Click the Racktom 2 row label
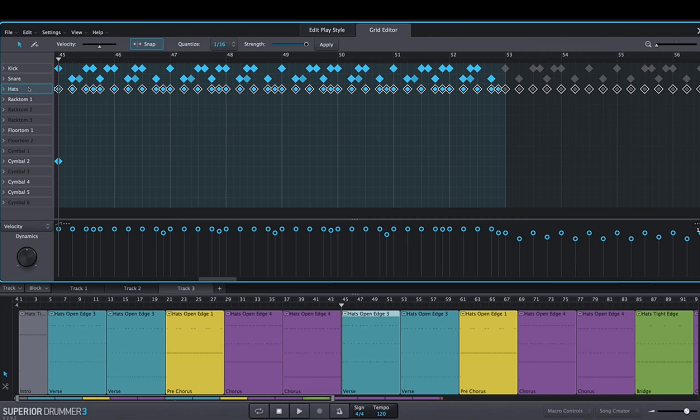The height and width of the screenshot is (420, 700). point(20,109)
